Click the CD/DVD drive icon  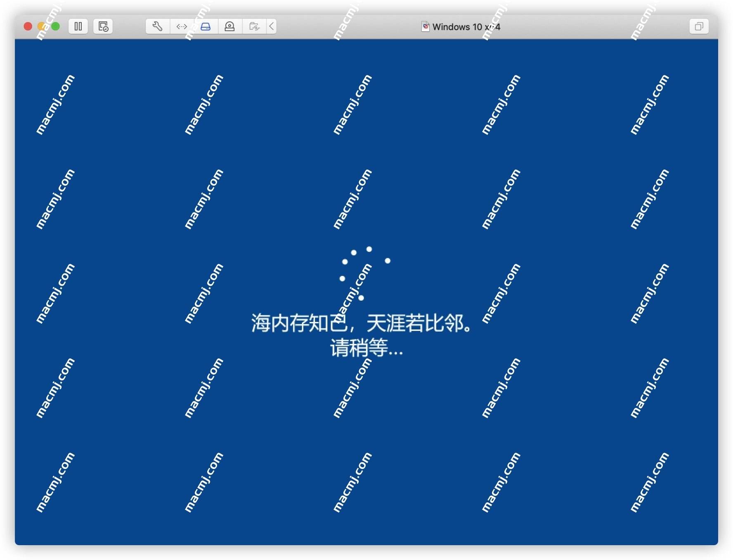[x=230, y=26]
